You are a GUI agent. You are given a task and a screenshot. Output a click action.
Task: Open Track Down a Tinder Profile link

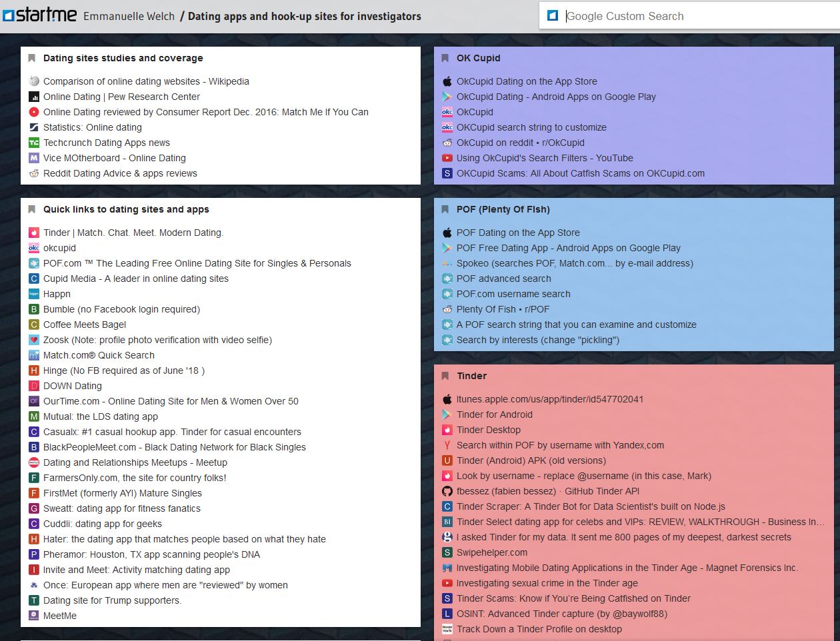pos(539,629)
